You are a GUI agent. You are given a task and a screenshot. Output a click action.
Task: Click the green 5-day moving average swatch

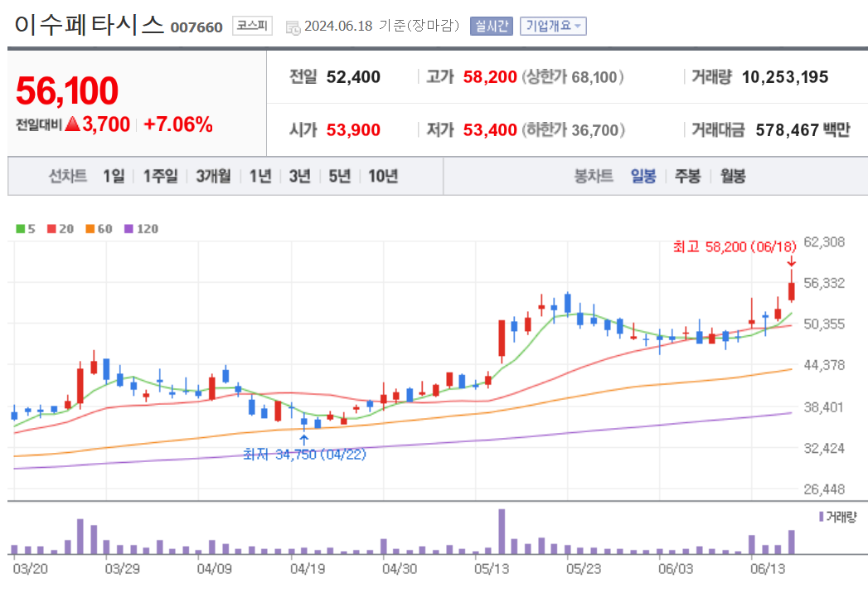(x=21, y=229)
